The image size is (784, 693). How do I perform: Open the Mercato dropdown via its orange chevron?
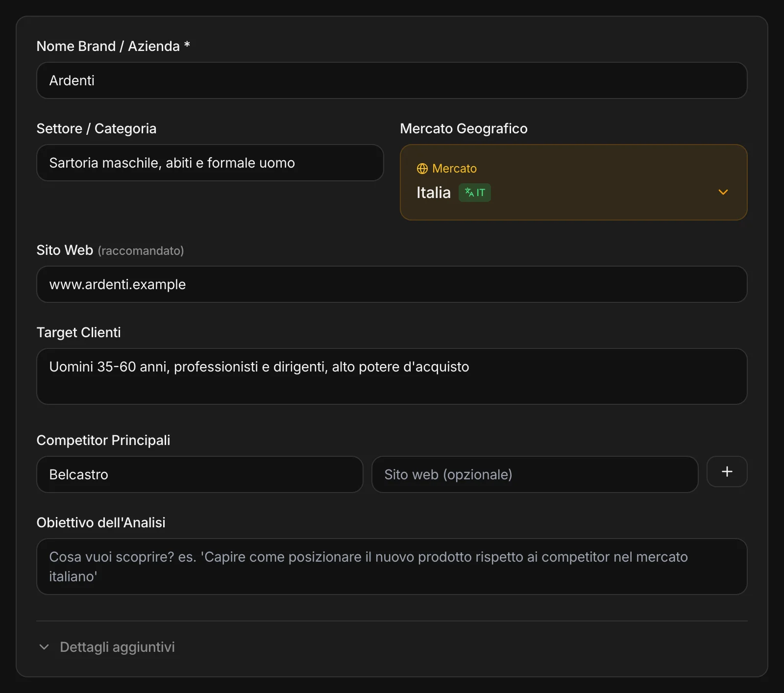(723, 192)
